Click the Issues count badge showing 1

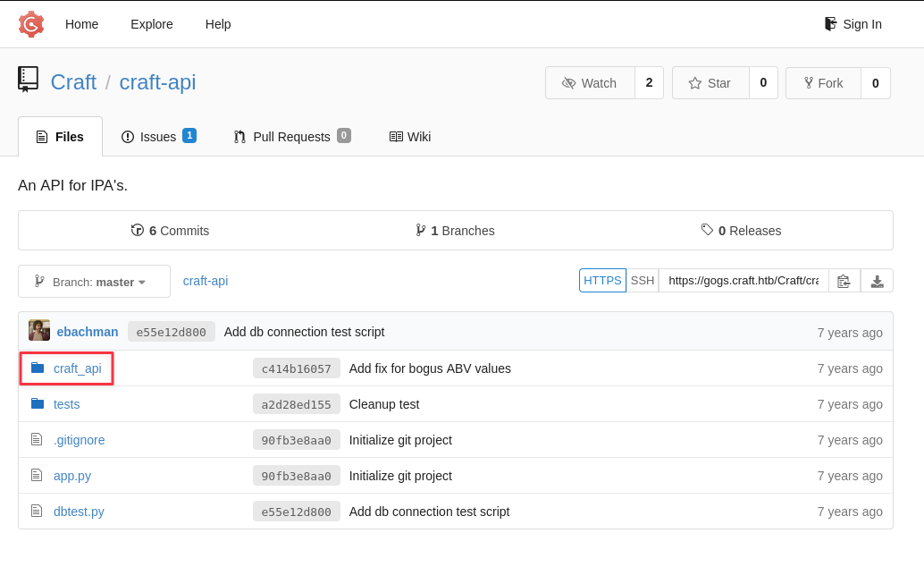(189, 135)
